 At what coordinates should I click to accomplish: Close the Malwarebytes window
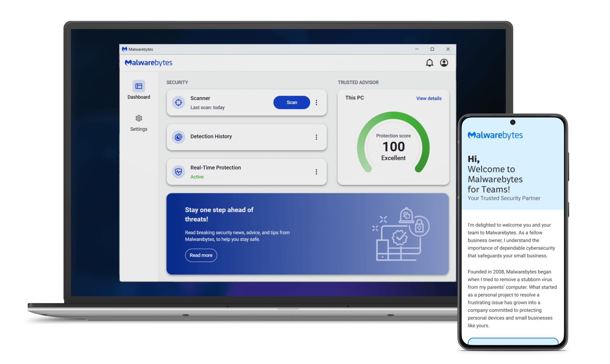(448, 49)
